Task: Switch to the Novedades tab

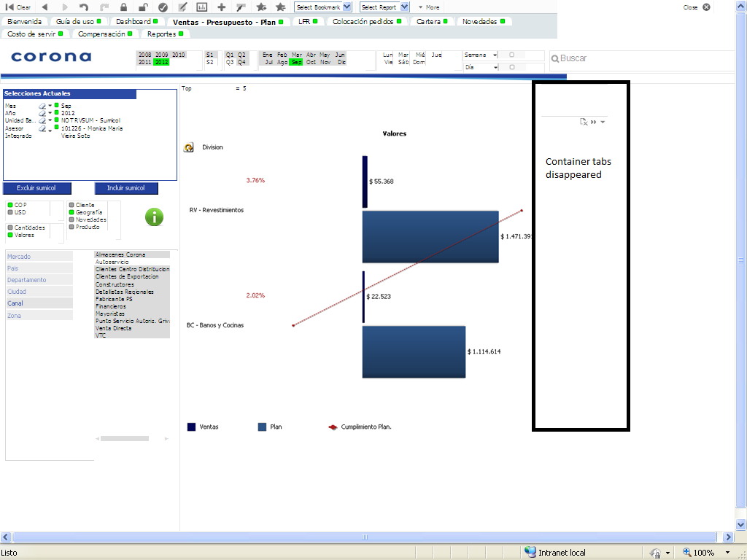Action: (x=484, y=21)
